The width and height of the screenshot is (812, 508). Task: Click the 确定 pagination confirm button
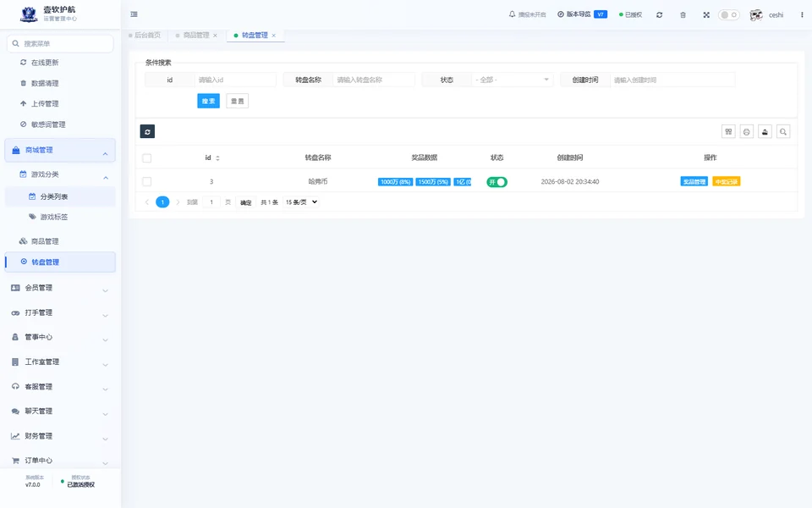coord(245,202)
